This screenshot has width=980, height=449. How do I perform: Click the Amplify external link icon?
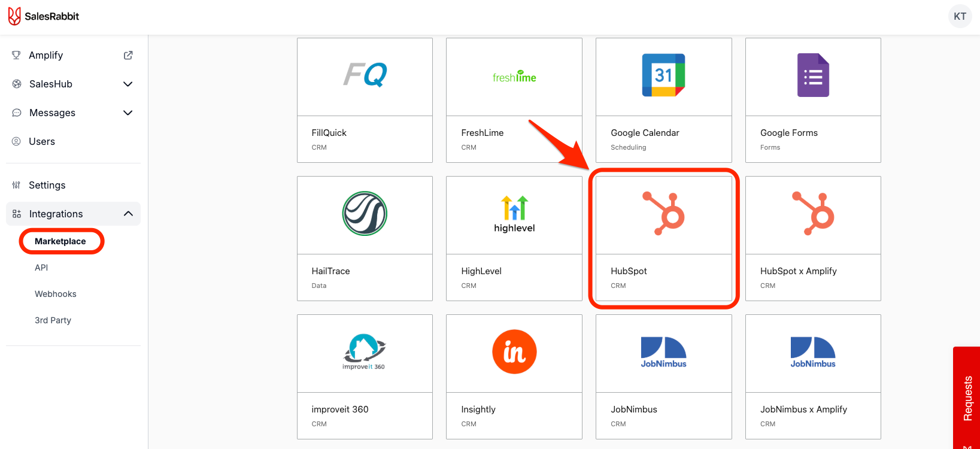tap(128, 55)
